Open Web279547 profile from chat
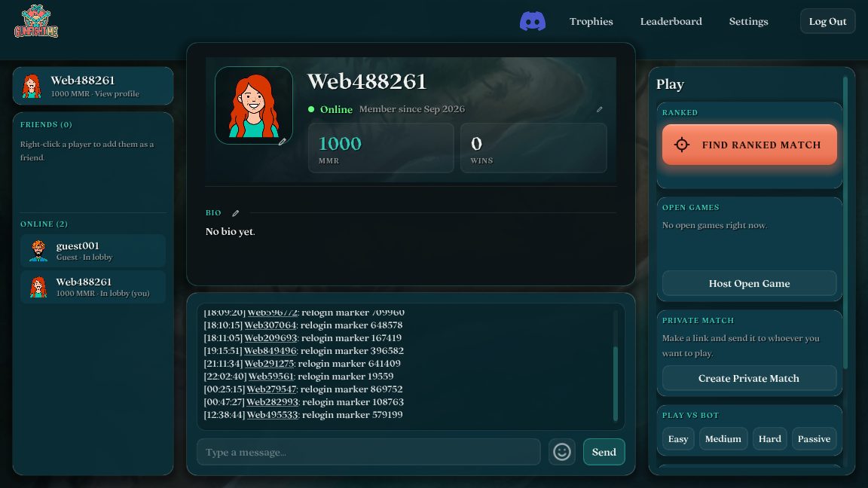The width and height of the screenshot is (868, 488). (271, 389)
